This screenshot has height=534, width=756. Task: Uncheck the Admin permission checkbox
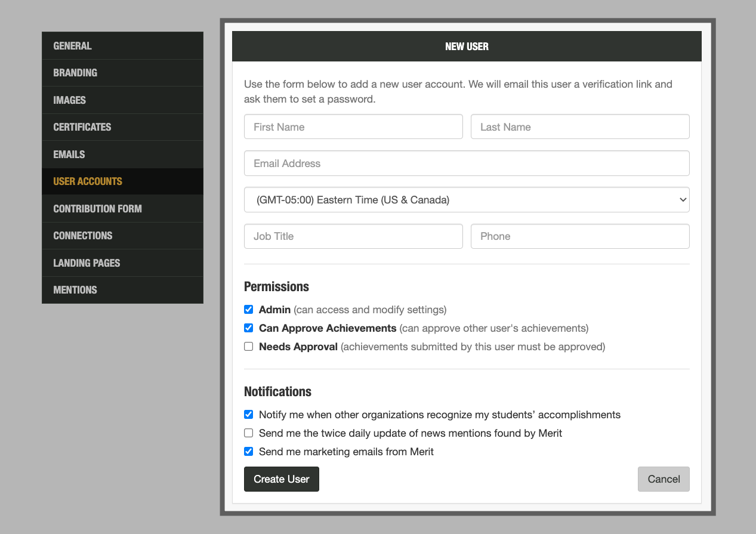[x=249, y=310]
